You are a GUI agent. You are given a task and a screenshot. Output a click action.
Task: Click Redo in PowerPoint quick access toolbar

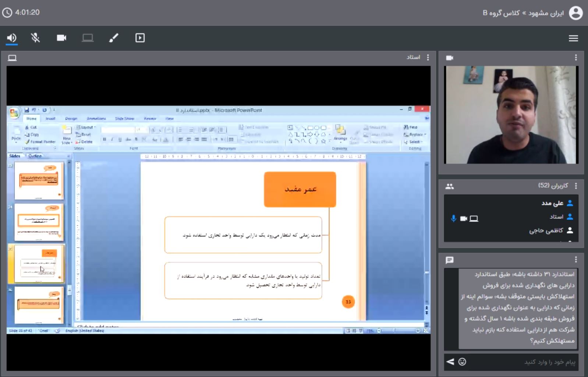[x=45, y=110]
